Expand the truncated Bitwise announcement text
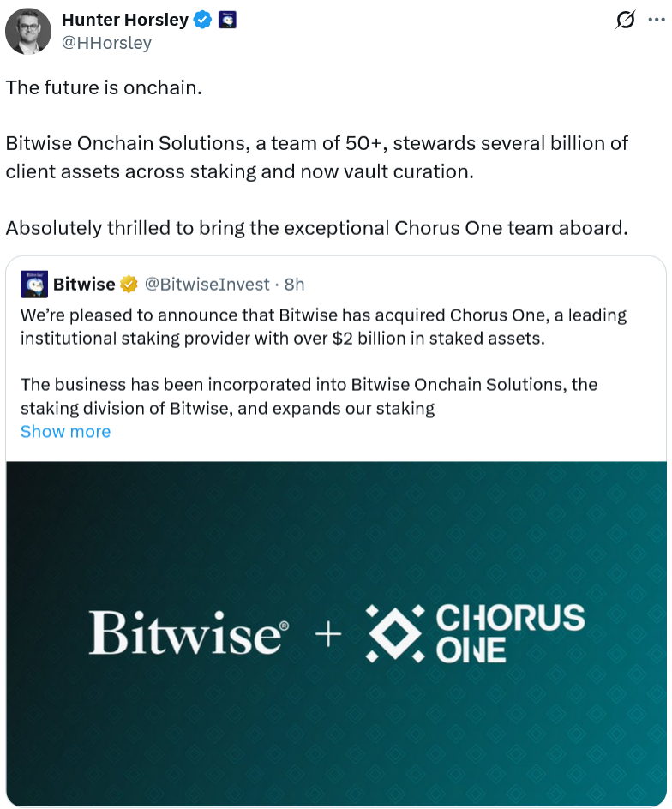Screen dimensions: 672x809 pos(65,431)
